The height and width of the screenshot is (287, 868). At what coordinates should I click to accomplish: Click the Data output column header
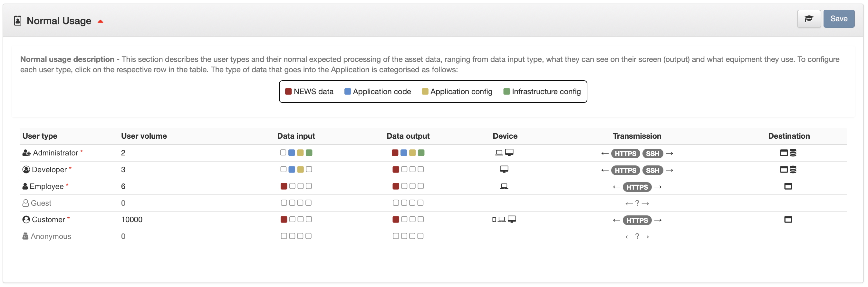click(x=408, y=136)
